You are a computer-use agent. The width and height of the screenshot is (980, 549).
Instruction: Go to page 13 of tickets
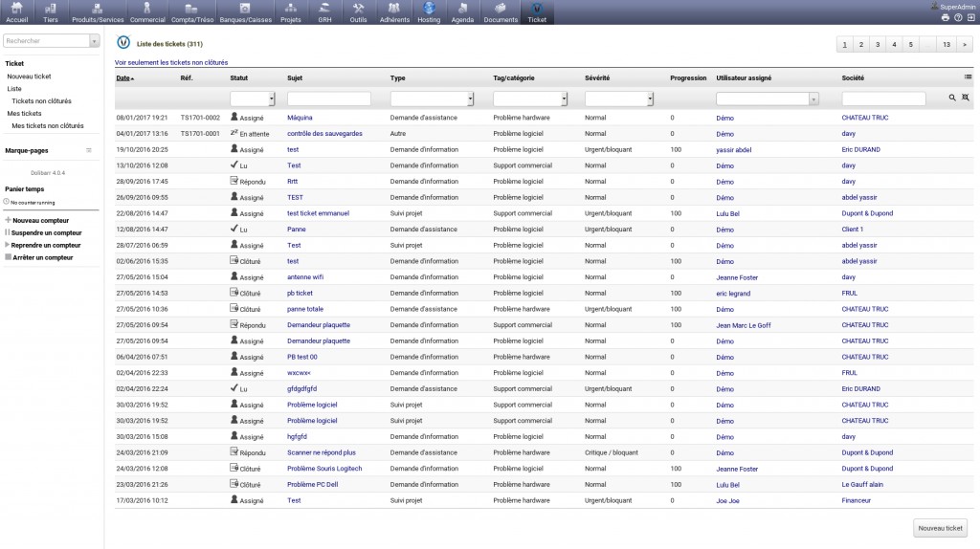(946, 44)
